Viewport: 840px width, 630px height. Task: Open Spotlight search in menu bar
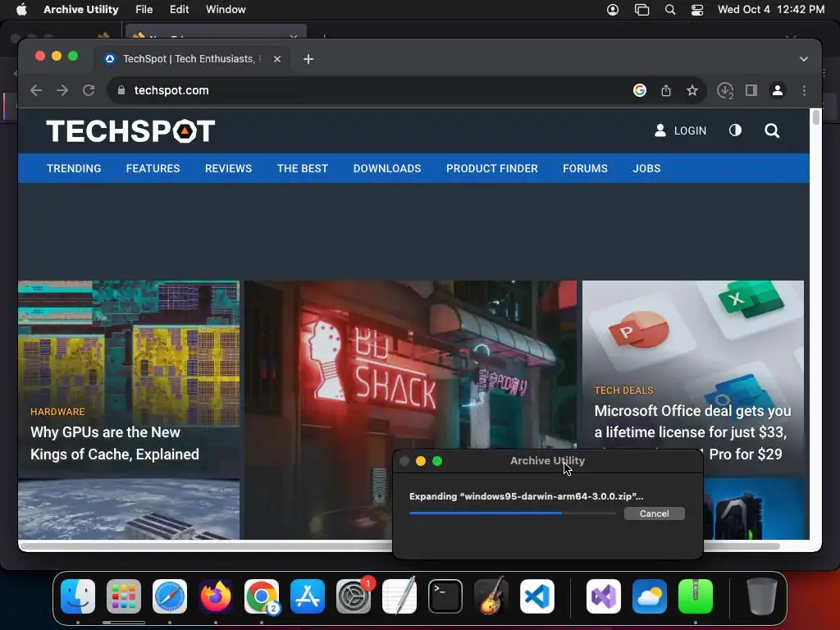(669, 9)
